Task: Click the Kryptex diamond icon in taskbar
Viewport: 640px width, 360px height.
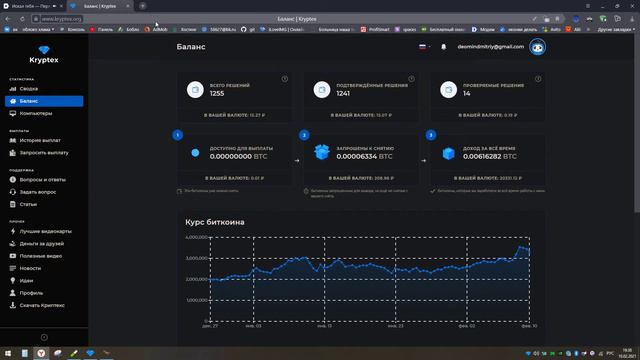Action: (x=90, y=353)
